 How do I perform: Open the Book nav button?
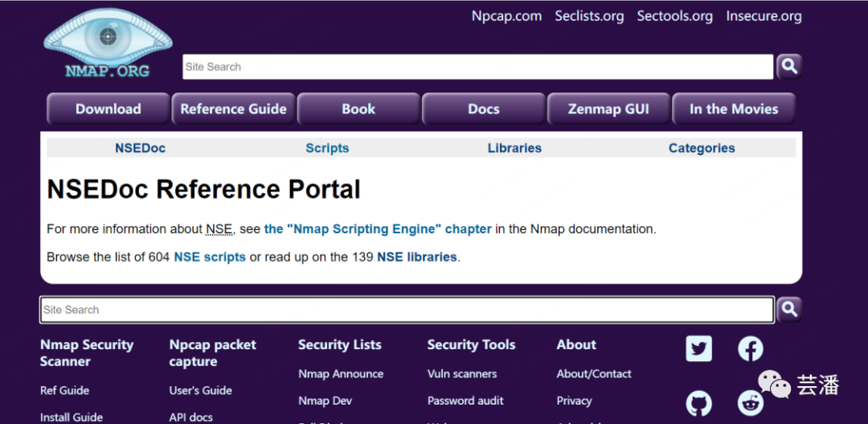click(x=358, y=109)
